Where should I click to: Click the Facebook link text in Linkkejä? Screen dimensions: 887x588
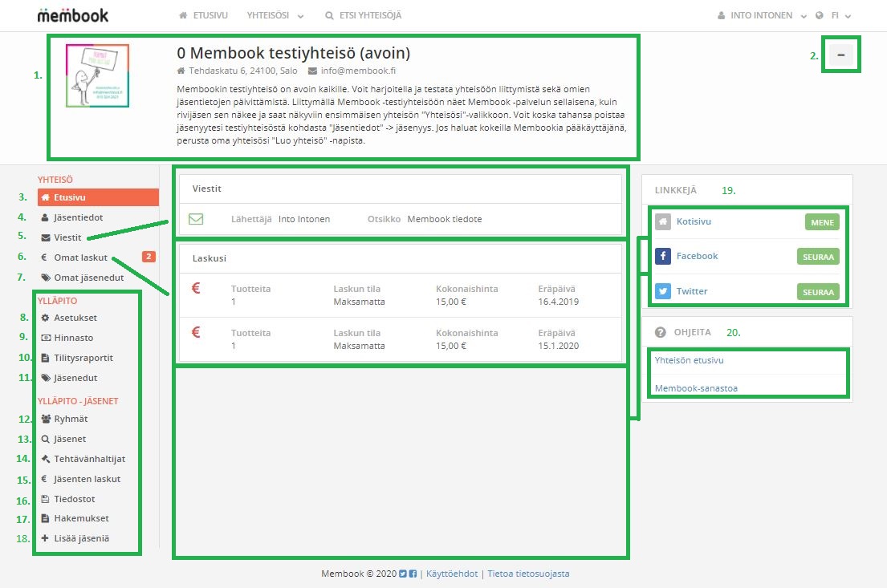click(x=697, y=256)
